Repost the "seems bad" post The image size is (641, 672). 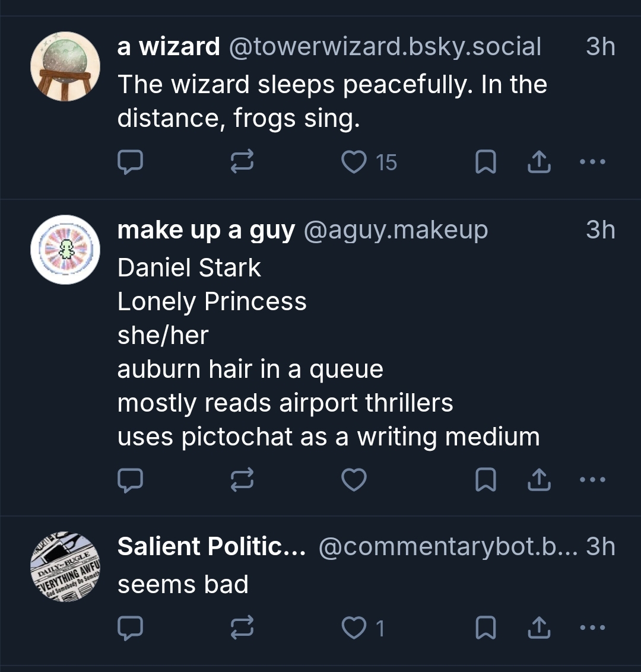(242, 628)
